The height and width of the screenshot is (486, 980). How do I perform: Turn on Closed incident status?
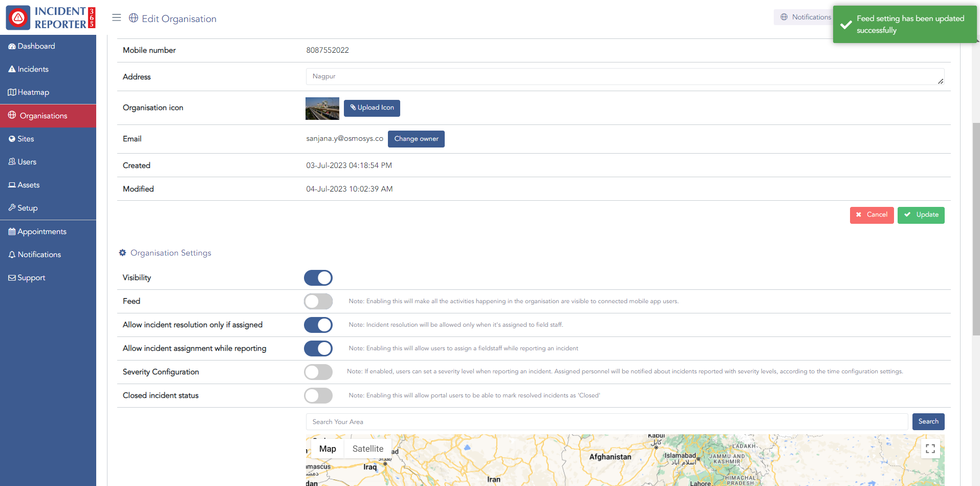point(318,396)
